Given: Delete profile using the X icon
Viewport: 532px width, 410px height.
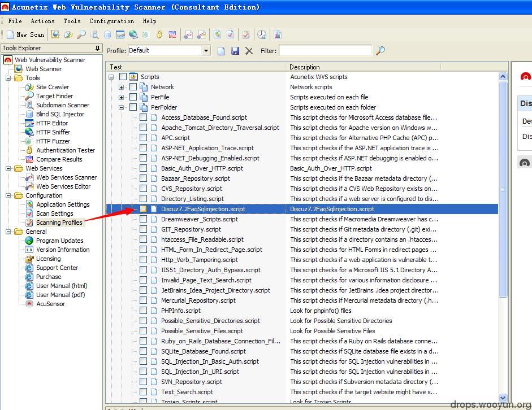Looking at the screenshot, I should click(249, 51).
